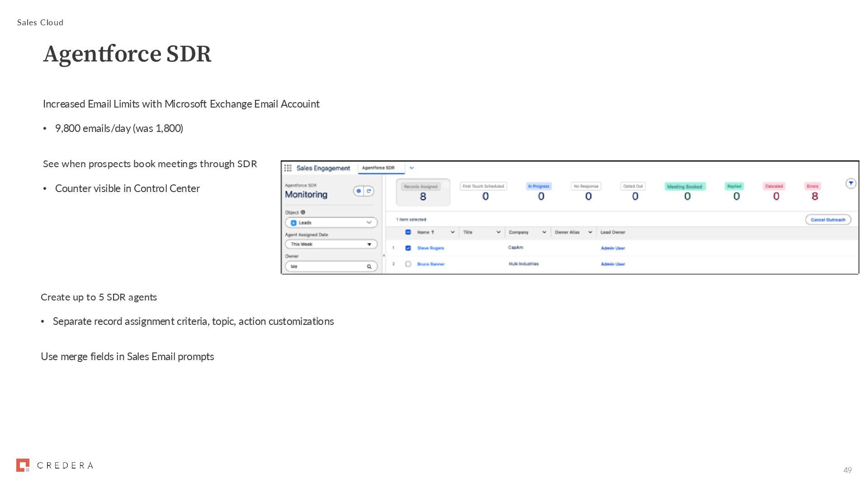The height and width of the screenshot is (488, 868).
Task: Open the Title column menu chevron
Action: pyautogui.click(x=498, y=232)
